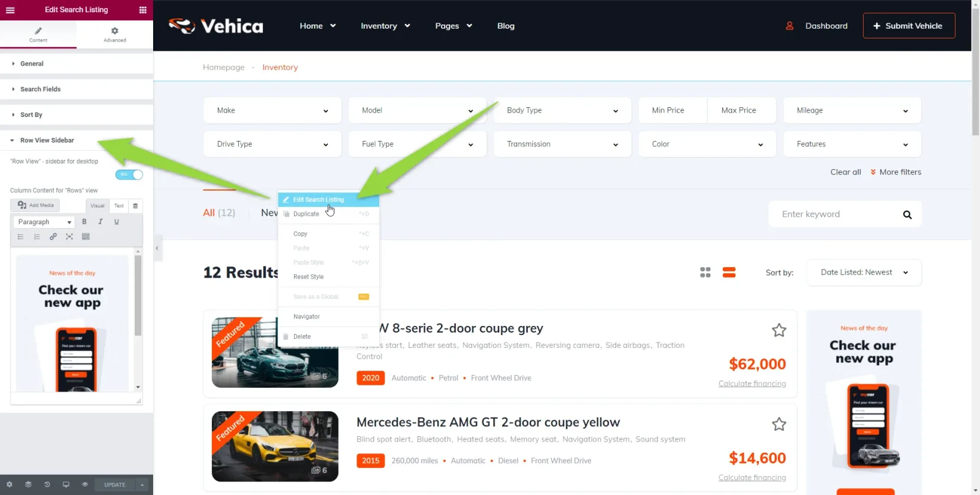Click the keyword search magnifier icon
Screen dimensions: 980x495
(907, 214)
